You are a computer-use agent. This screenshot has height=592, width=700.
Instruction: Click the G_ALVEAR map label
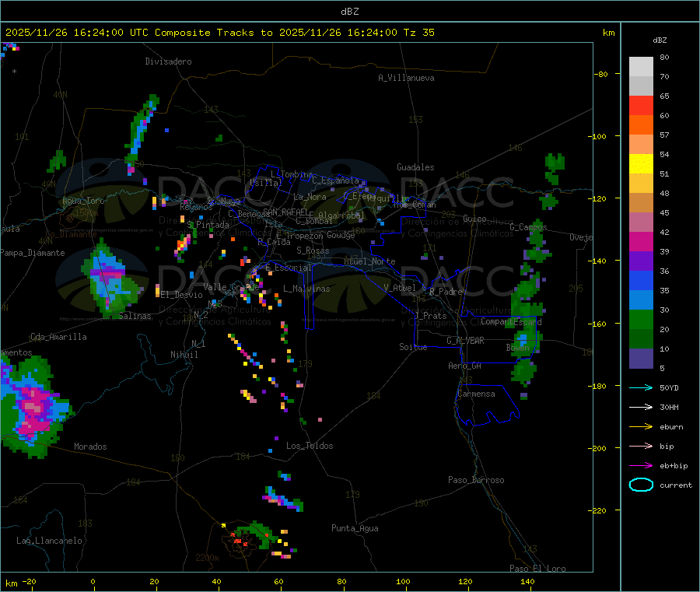[x=465, y=341]
